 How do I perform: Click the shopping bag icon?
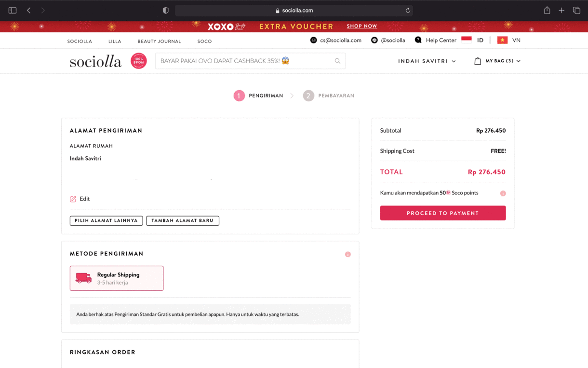click(478, 61)
